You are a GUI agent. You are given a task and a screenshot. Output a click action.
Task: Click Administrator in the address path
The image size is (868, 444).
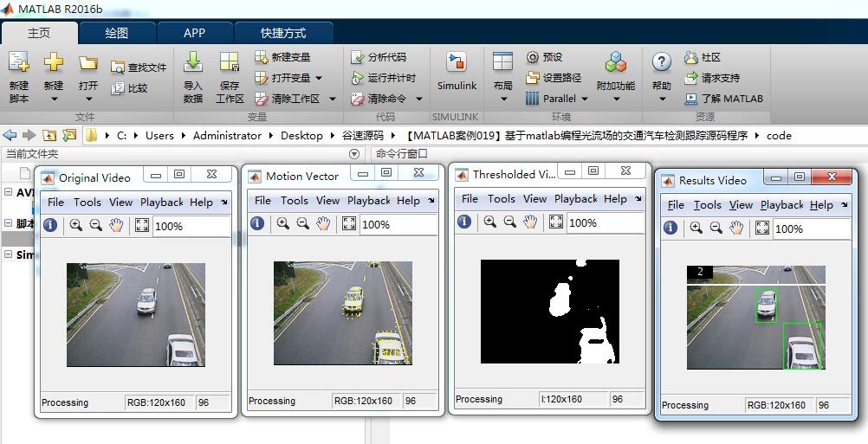(227, 136)
